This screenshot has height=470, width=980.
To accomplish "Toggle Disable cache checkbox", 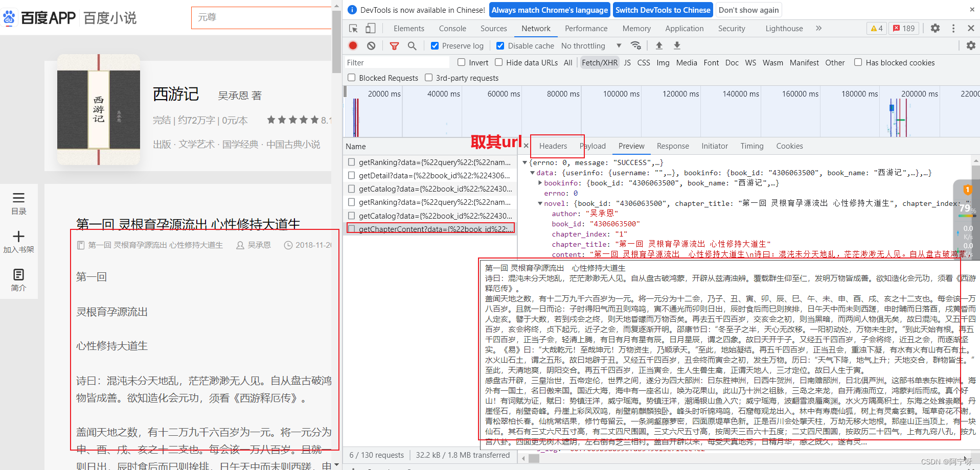I will tap(500, 46).
